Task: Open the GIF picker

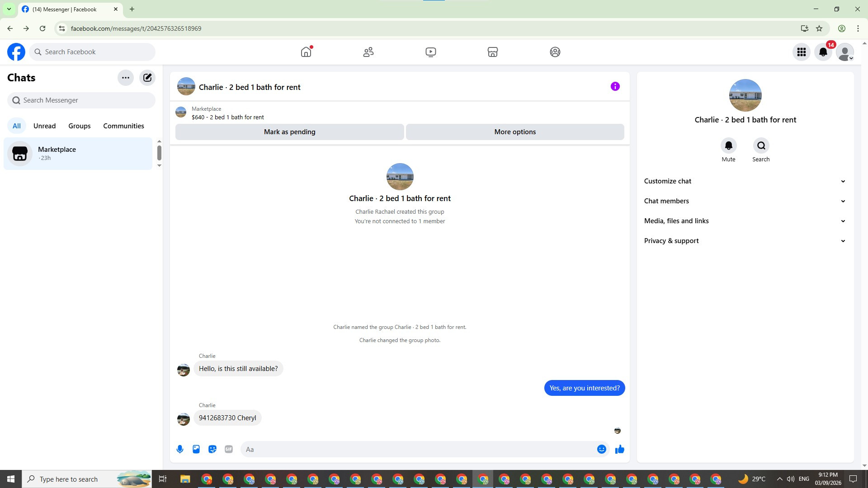Action: pos(229,449)
